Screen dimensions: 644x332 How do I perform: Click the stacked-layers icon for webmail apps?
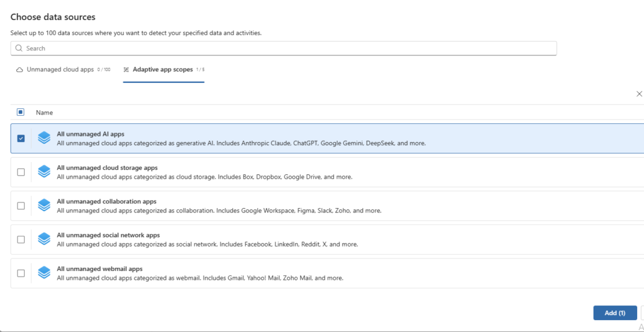[x=43, y=273]
